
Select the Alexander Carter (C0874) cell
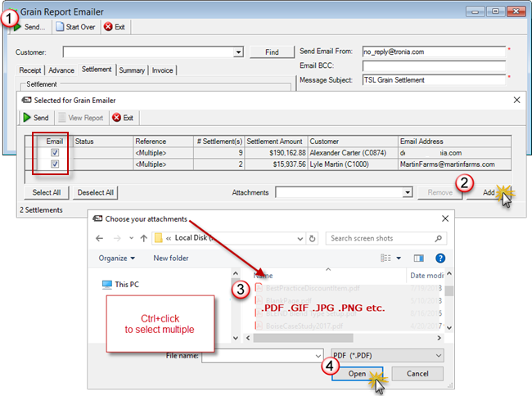point(353,153)
